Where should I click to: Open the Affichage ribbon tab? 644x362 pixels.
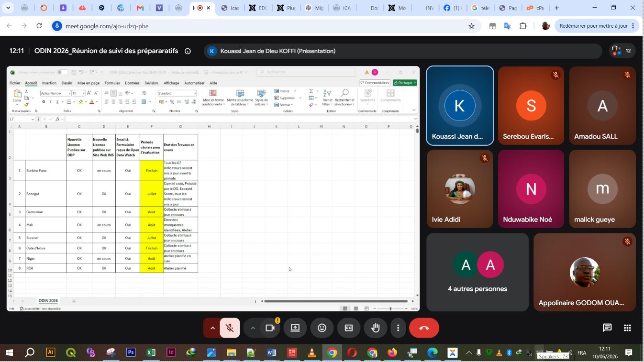coord(171,83)
